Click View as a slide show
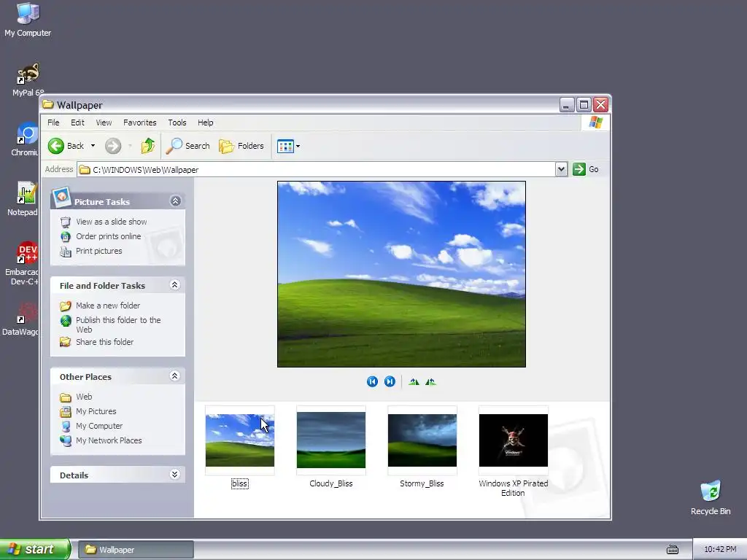 112,222
